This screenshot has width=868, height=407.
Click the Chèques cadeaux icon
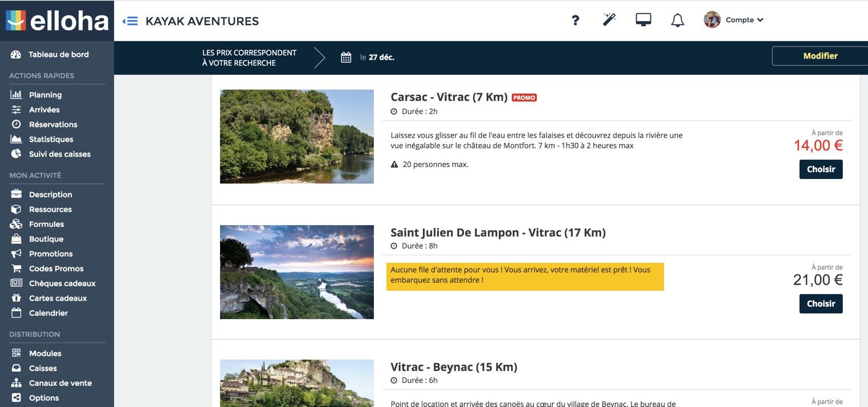click(x=16, y=283)
